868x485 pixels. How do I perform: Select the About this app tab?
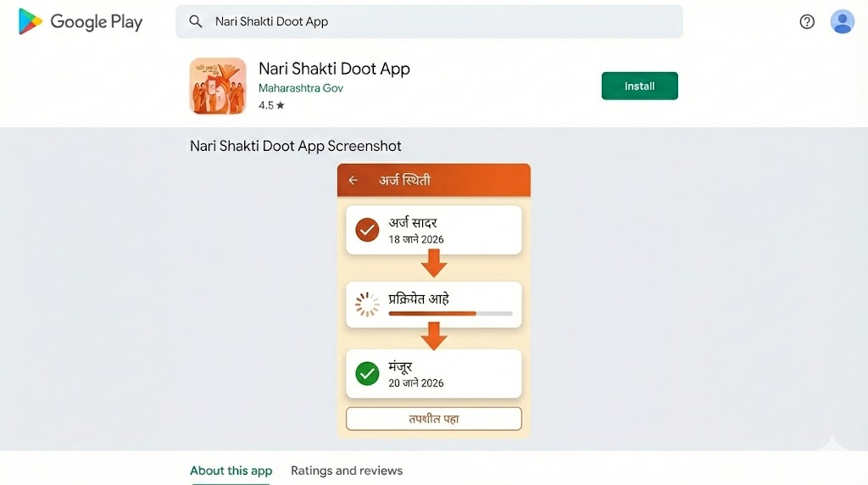(231, 471)
